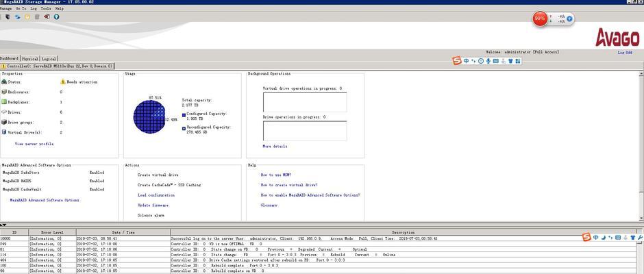644x274 pixels.
Task: Click Create virtual drive in Actions
Action: click(x=158, y=175)
